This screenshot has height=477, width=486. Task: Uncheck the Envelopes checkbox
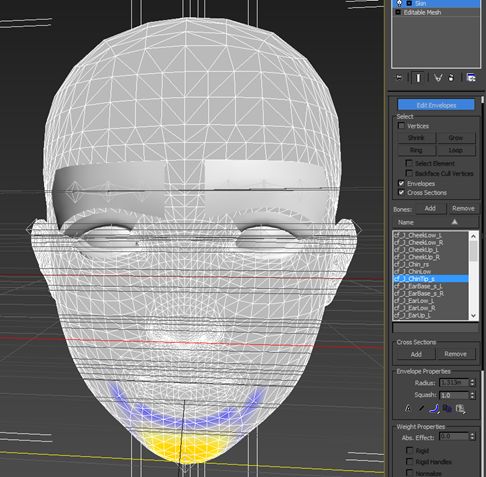(x=401, y=183)
